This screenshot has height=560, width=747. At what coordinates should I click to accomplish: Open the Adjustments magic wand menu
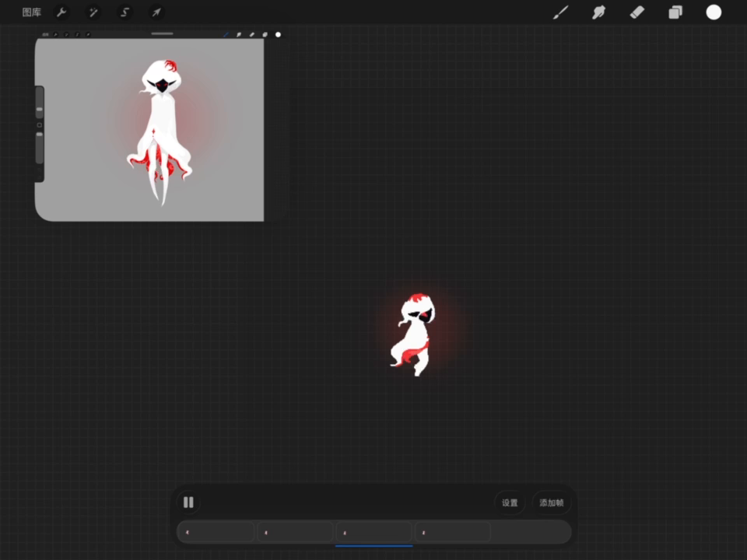point(93,12)
